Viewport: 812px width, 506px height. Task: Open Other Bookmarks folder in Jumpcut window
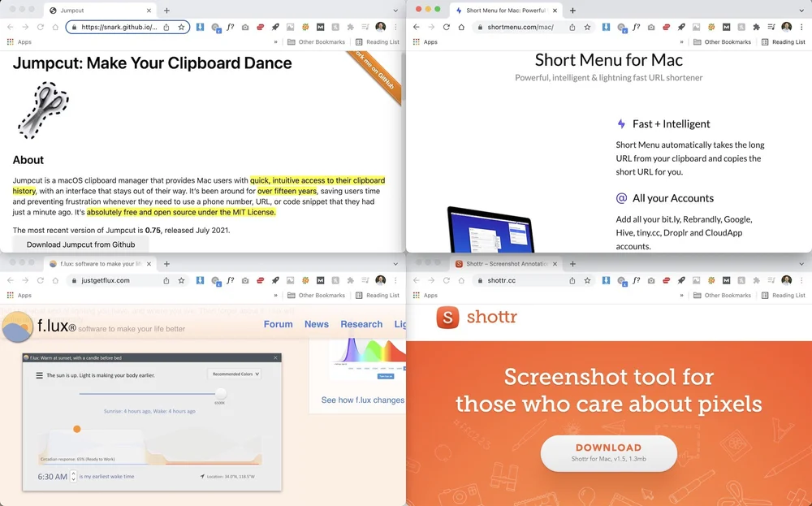(316, 42)
